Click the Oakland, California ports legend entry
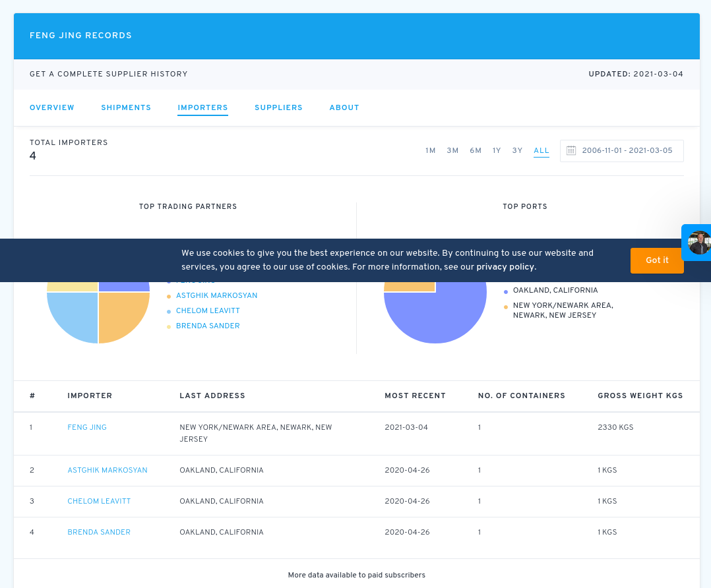This screenshot has width=711, height=588. (555, 290)
